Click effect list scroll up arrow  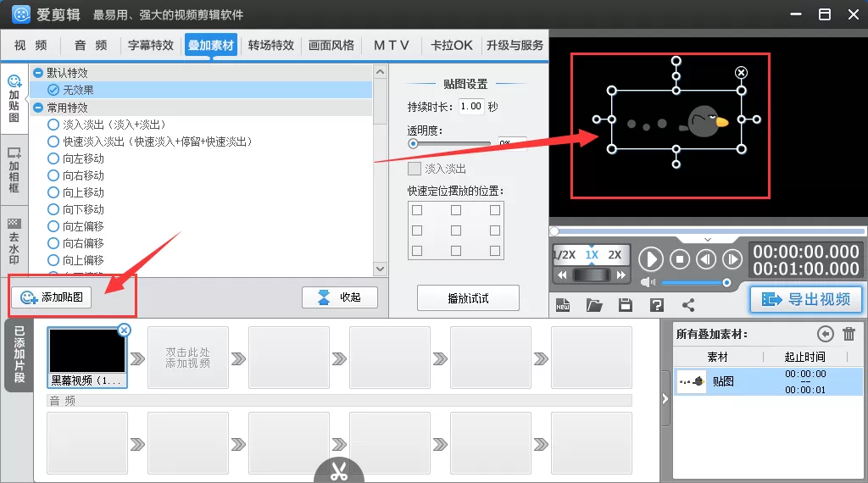click(380, 72)
